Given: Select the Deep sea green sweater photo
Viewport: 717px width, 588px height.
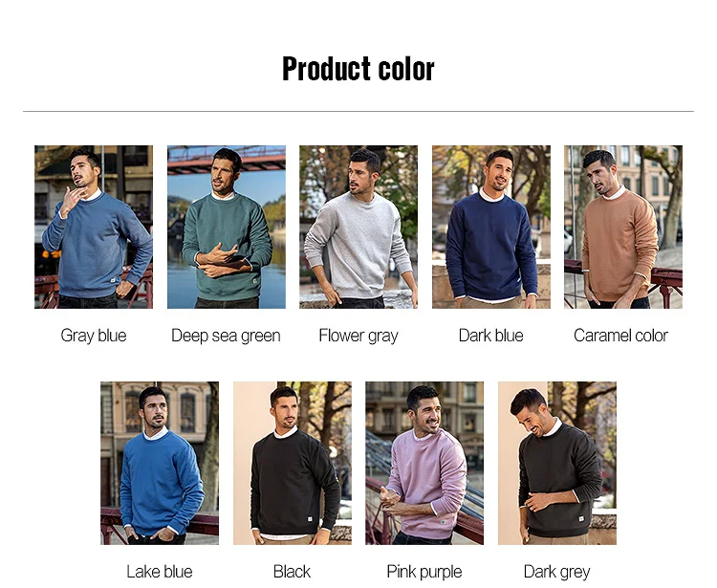Looking at the screenshot, I should 227,227.
